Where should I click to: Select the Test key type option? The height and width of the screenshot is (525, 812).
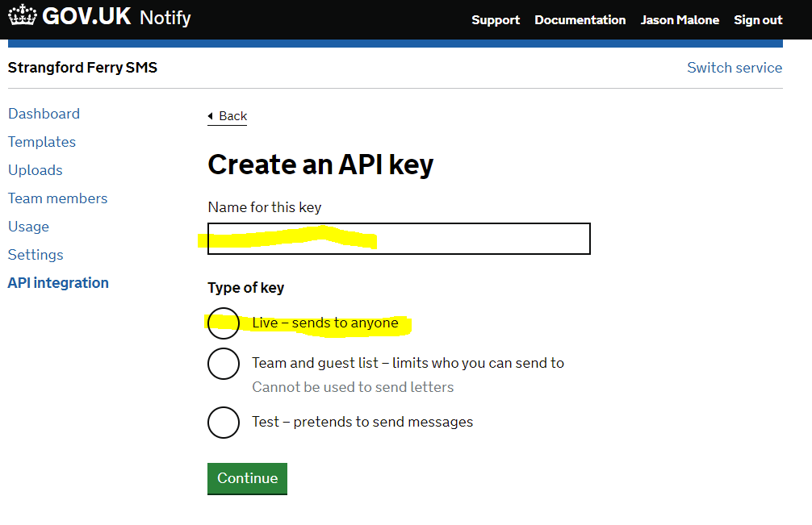[x=224, y=422]
